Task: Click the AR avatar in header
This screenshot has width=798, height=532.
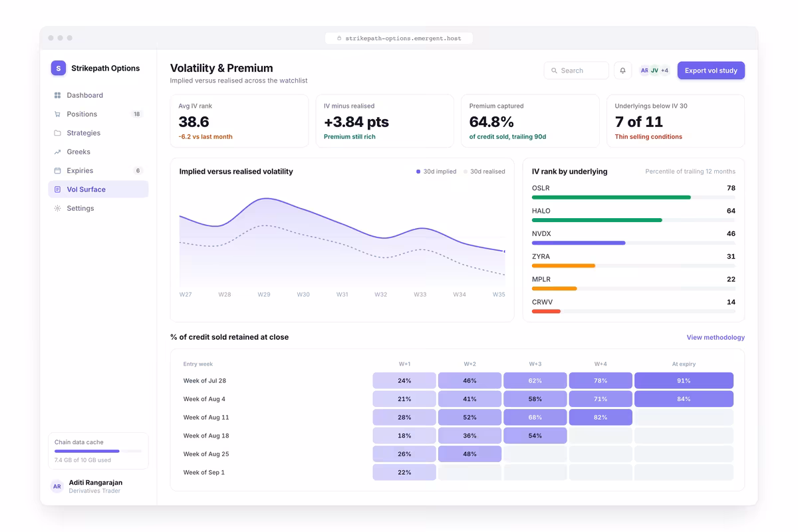Action: 644,70
